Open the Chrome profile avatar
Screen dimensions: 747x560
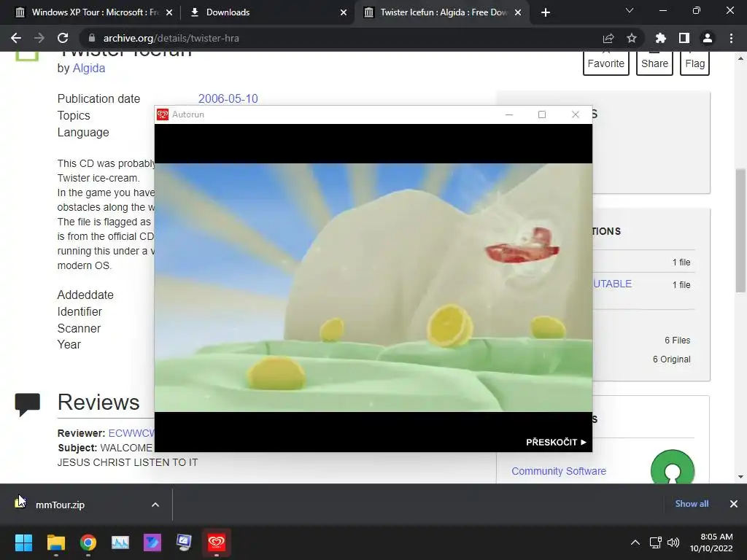(x=708, y=38)
